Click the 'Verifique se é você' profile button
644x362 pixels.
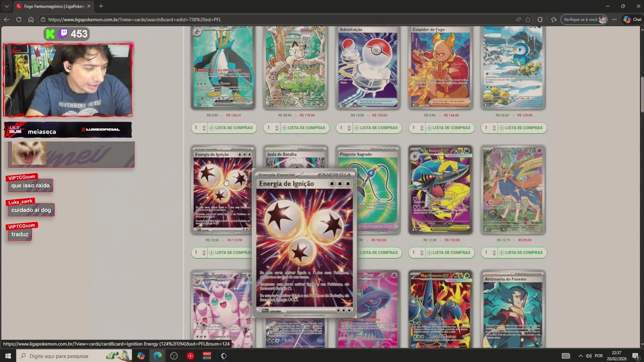click(x=585, y=20)
